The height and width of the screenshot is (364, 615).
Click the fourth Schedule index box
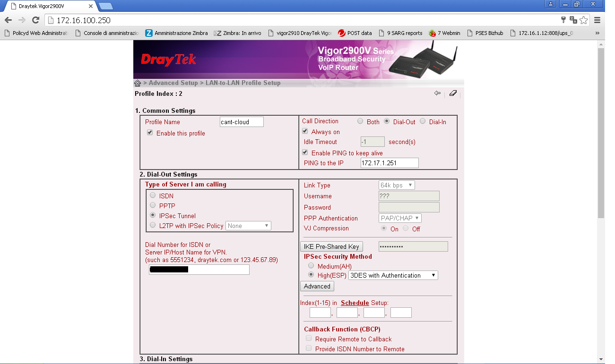401,313
